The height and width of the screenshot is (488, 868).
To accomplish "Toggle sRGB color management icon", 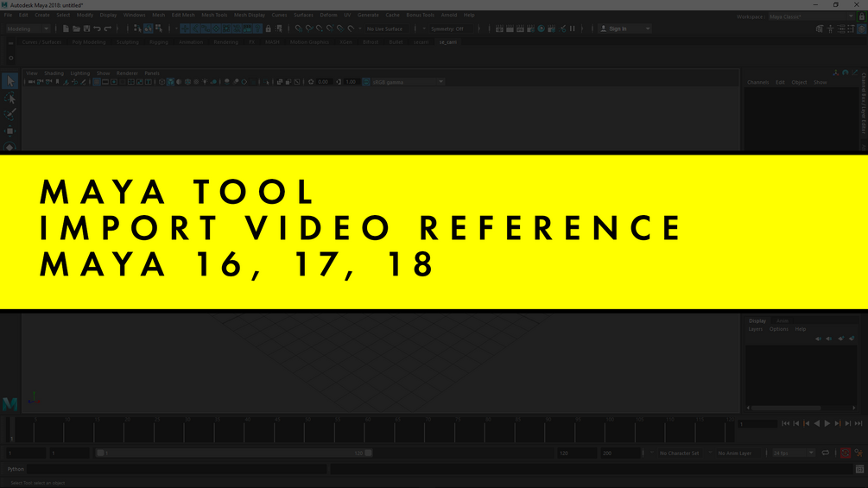I will [x=366, y=82].
